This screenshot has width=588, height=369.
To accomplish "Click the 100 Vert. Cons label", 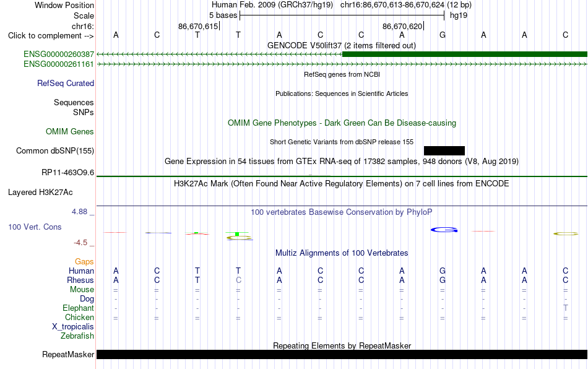I will coord(35,227).
